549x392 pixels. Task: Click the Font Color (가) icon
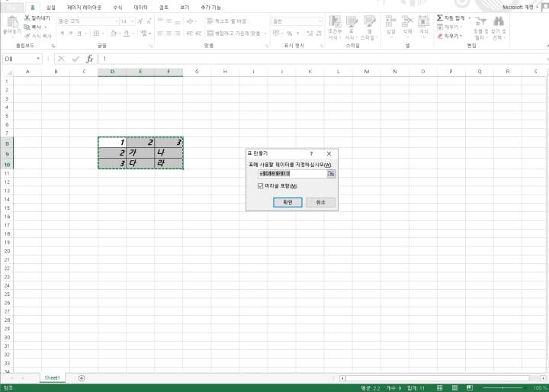(127, 34)
